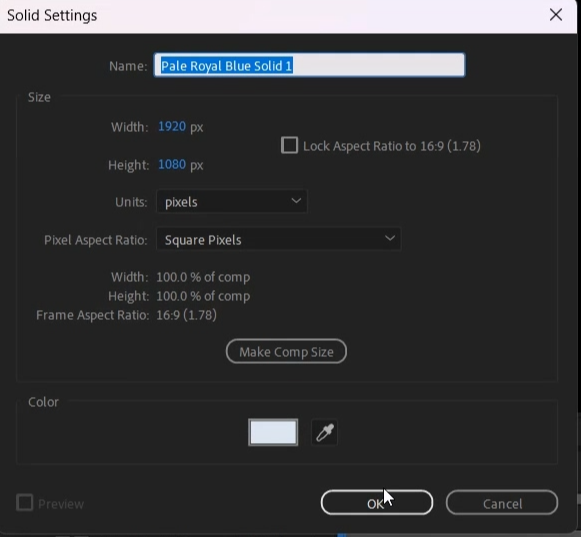
Task: Click the Solid Settings title text
Action: pyautogui.click(x=52, y=16)
